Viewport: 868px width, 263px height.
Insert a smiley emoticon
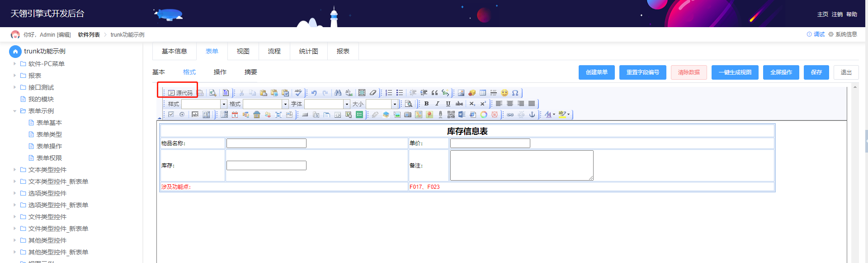[x=505, y=93]
